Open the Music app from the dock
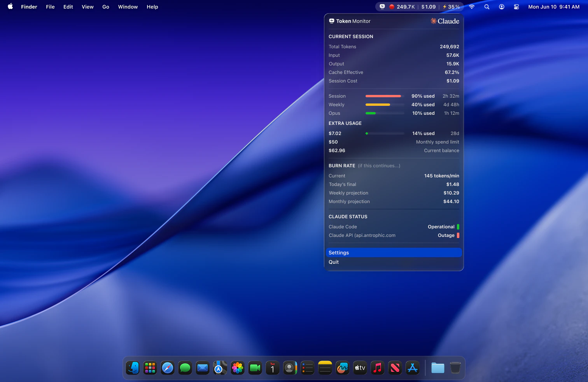This screenshot has height=382, width=588. point(377,368)
